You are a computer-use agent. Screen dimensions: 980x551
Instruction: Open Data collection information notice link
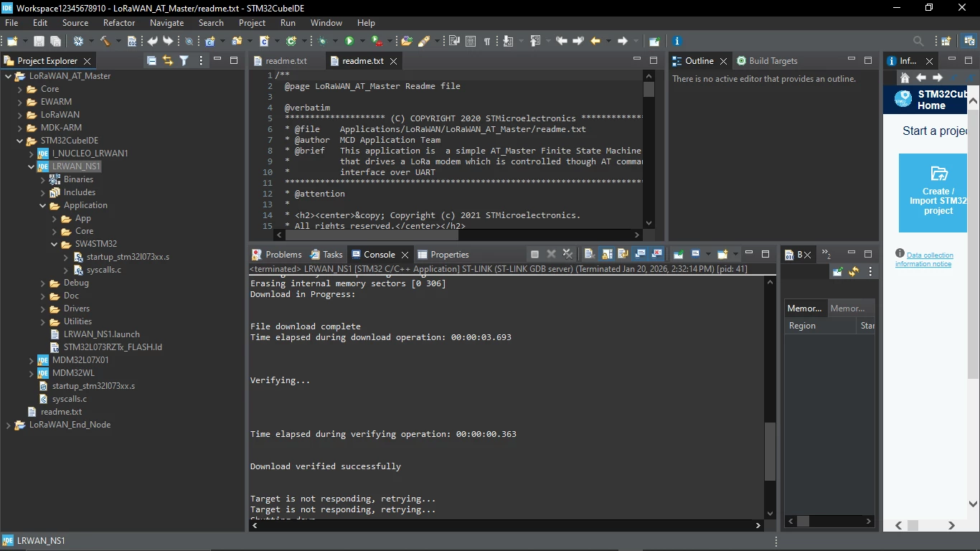pyautogui.click(x=925, y=259)
